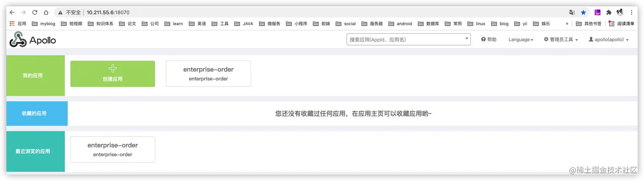The height and width of the screenshot is (181, 644).
Task: Open the linux bookmark folder
Action: pos(477,24)
